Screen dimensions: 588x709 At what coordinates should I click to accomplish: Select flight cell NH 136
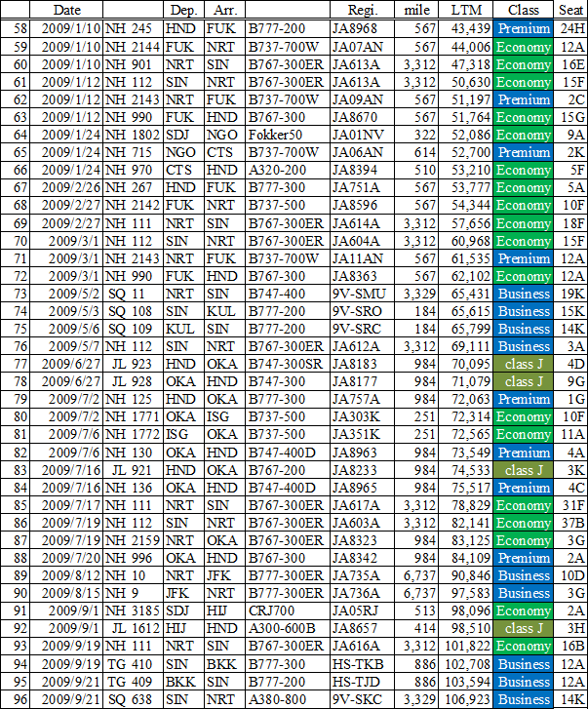point(133,488)
